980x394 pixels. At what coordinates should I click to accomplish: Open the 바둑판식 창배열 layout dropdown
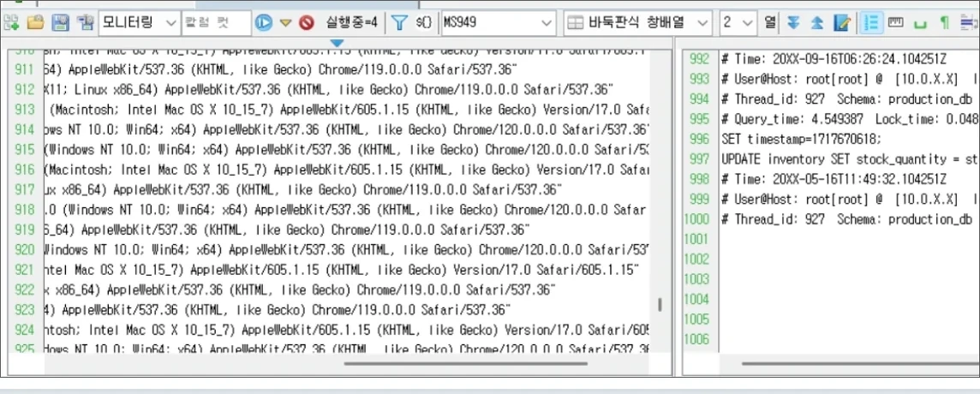tap(637, 23)
